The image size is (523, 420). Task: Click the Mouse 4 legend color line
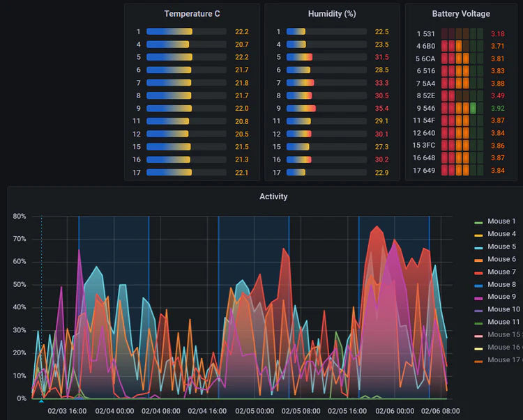[478, 235]
